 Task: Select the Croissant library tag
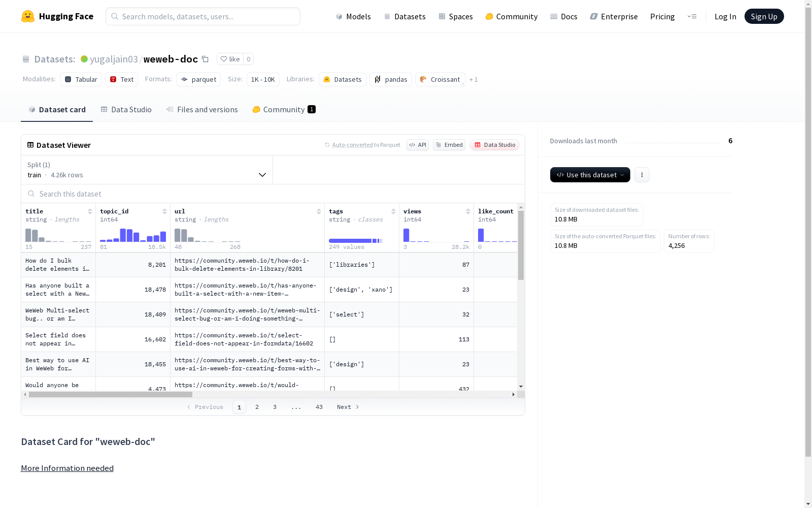click(x=440, y=79)
